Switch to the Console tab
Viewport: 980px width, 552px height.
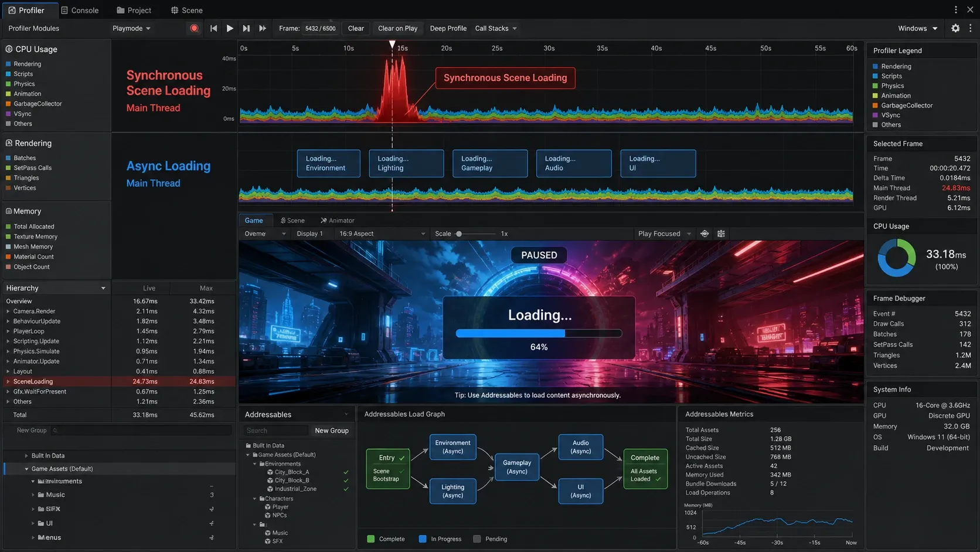(80, 10)
